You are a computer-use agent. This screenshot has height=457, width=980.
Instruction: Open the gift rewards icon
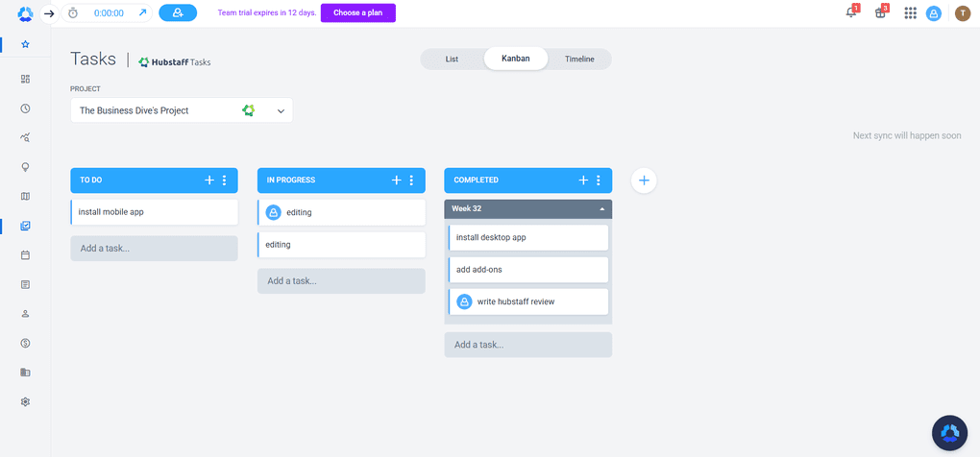pyautogui.click(x=880, y=12)
